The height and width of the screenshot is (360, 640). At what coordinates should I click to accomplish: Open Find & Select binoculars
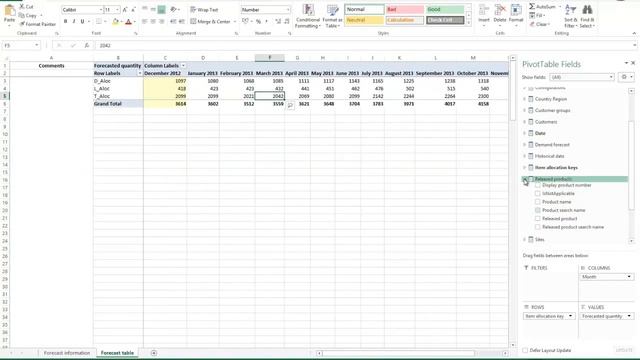point(587,16)
